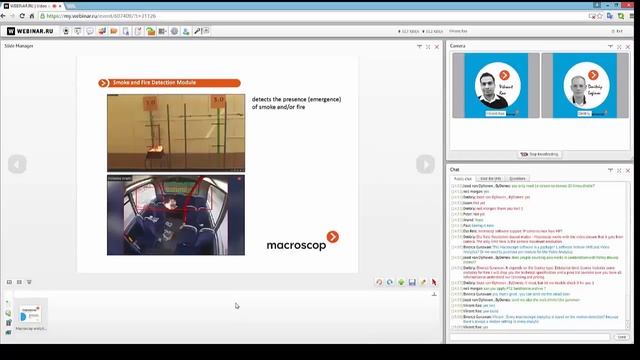Viewport: 640px width, 360px height.
Task: Click the second view layout icon below slide
Action: coord(19,282)
